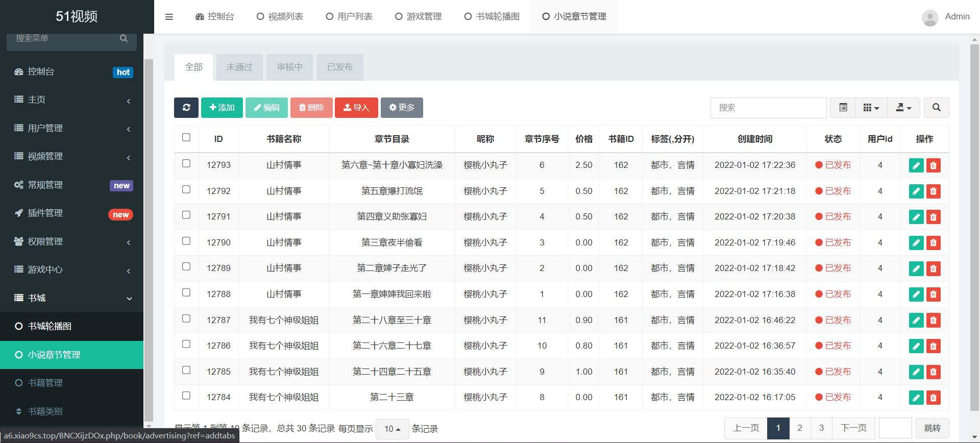Check the box for row 12787
The width and height of the screenshot is (980, 443).
[186, 318]
